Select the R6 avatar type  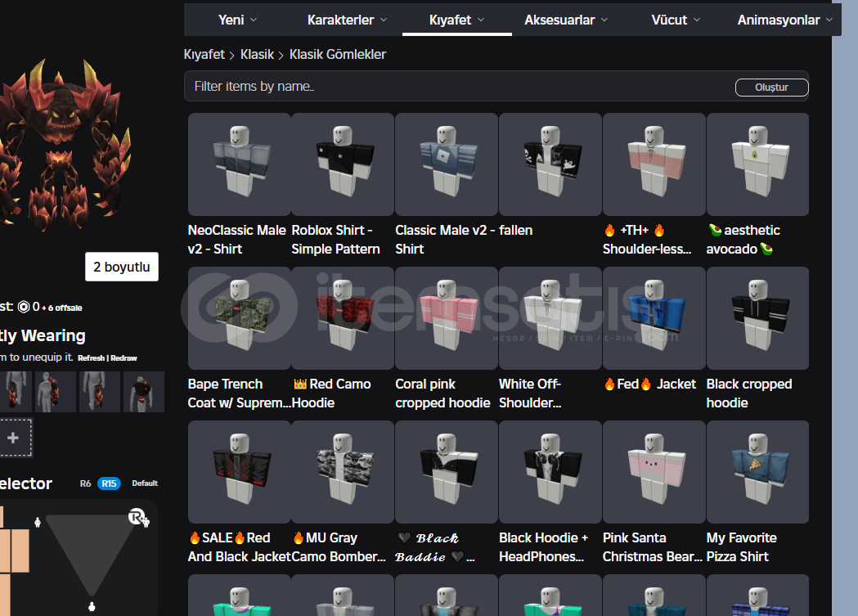pyautogui.click(x=85, y=483)
